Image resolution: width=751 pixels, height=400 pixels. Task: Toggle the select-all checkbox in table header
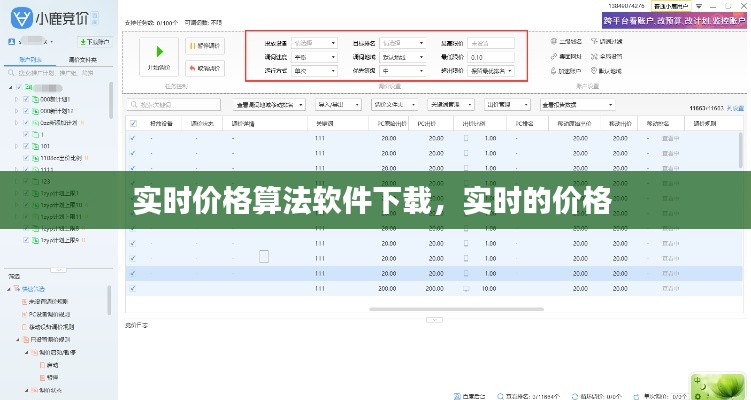coord(133,123)
